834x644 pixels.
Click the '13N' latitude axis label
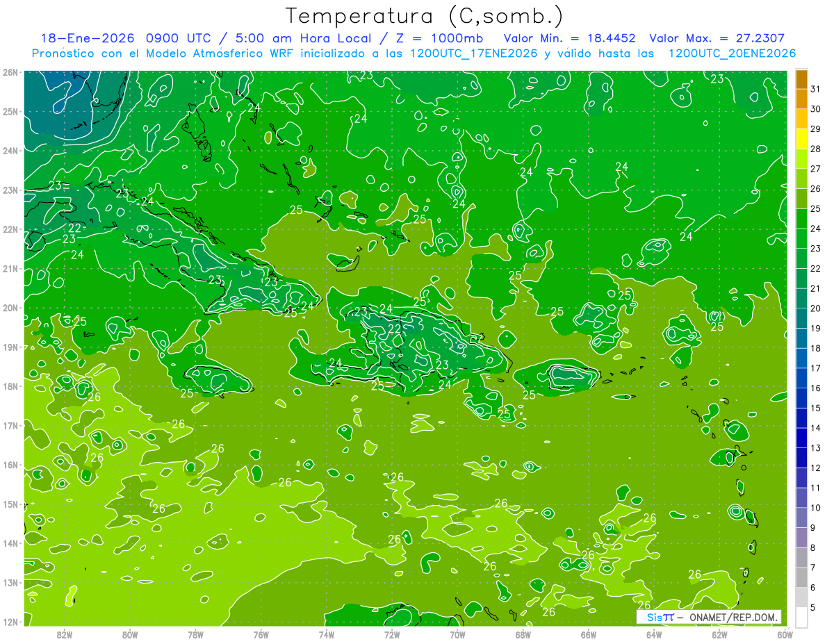coord(10,582)
